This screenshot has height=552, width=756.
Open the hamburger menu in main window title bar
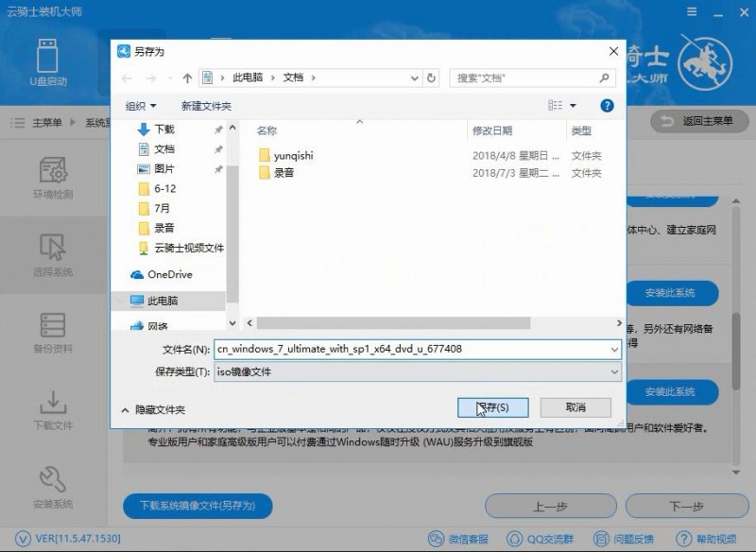692,11
